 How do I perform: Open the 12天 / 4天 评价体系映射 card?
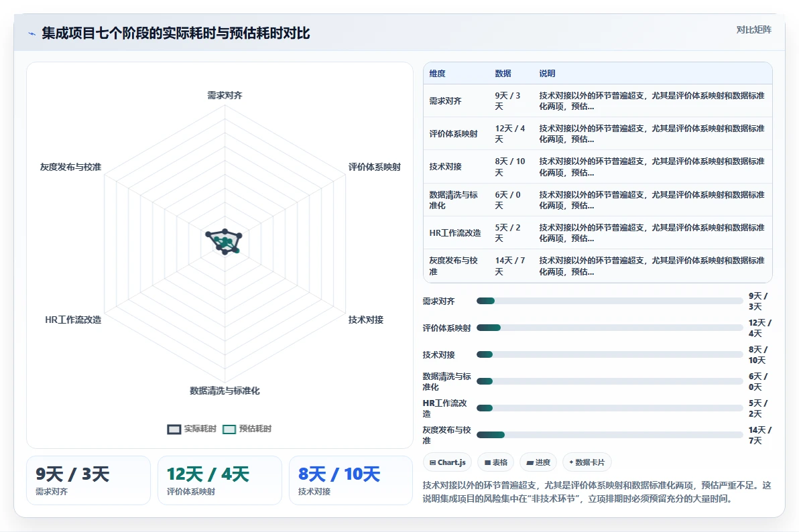click(220, 480)
